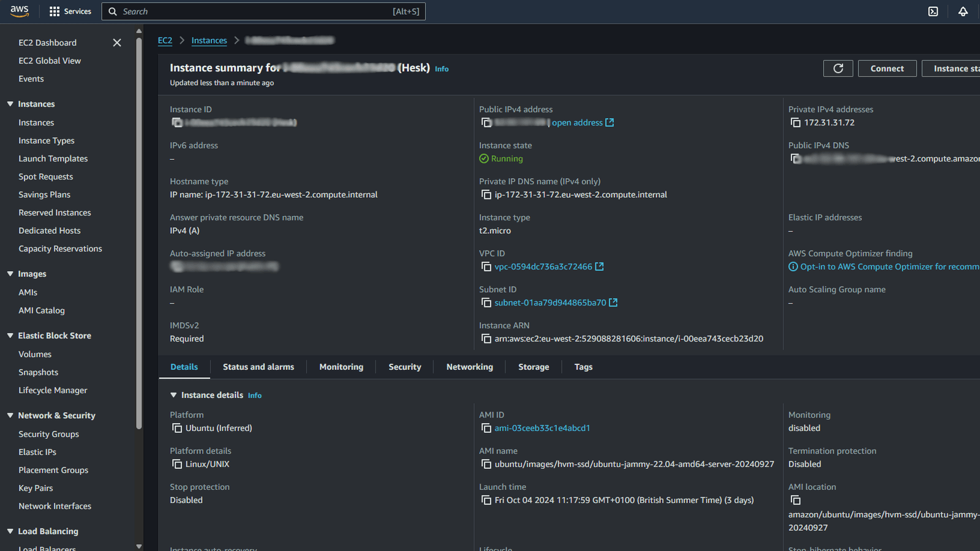980x551 pixels.
Task: Open the Services menu
Action: [x=70, y=11]
